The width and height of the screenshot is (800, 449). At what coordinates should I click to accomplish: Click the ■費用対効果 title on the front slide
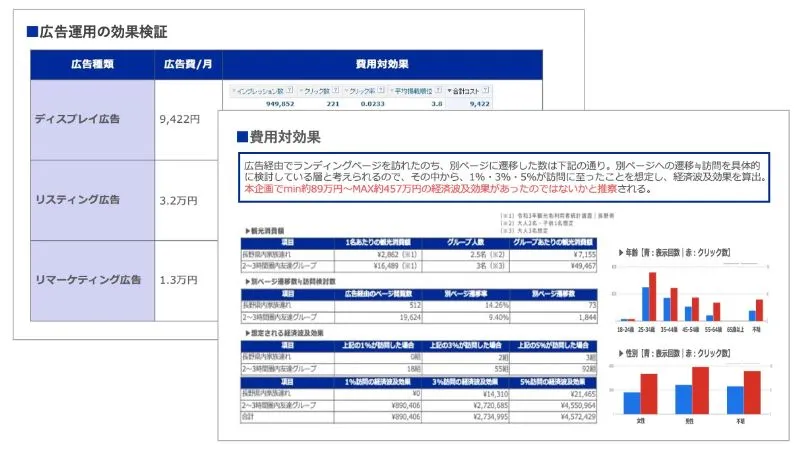[279, 137]
